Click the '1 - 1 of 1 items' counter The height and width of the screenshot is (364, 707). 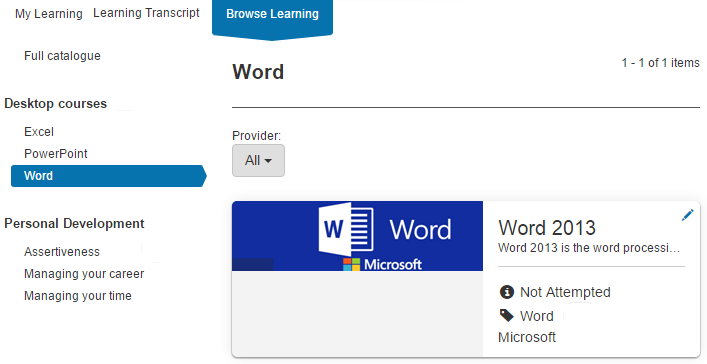point(661,63)
